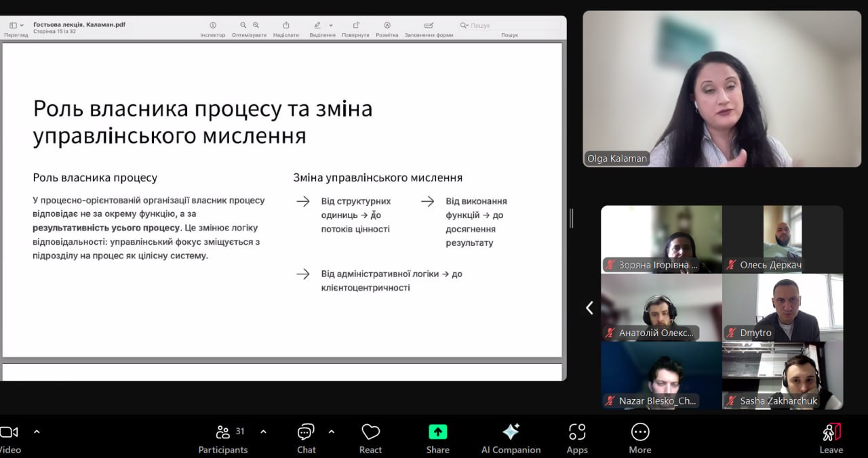868x458 pixels.
Task: Expand video options caret next to Video
Action: [37, 432]
